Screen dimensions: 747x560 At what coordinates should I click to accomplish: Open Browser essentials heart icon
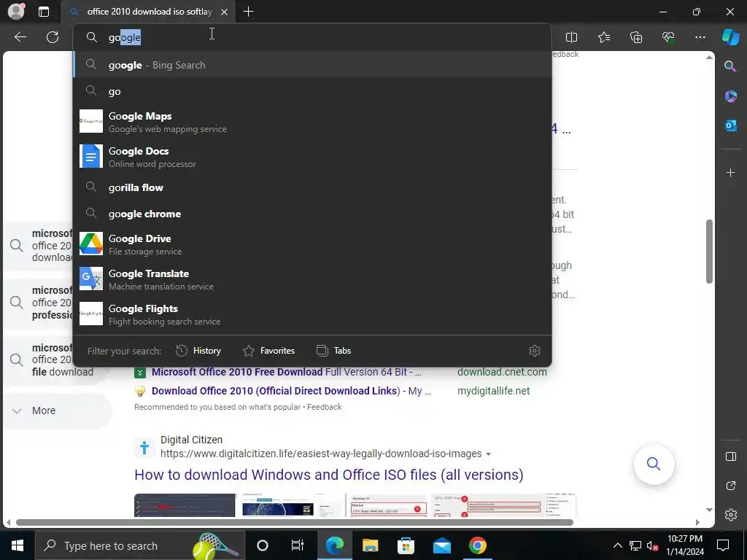[x=668, y=37]
